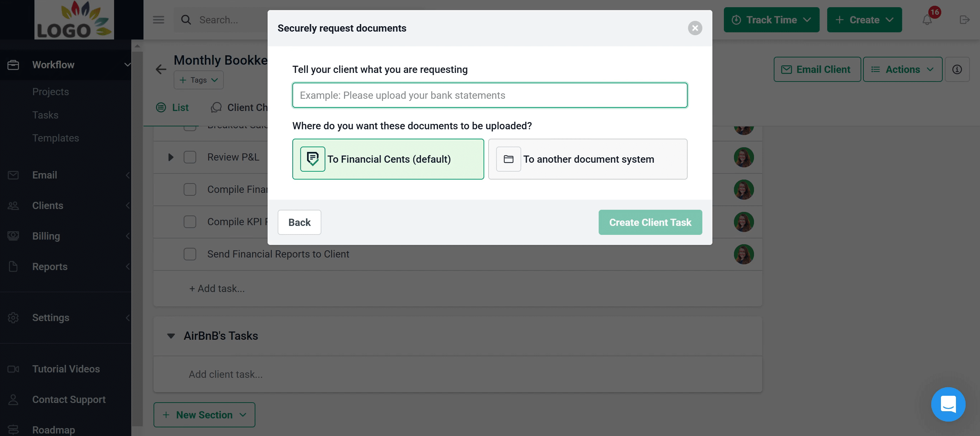Close the Securely request documents dialog

[695, 28]
